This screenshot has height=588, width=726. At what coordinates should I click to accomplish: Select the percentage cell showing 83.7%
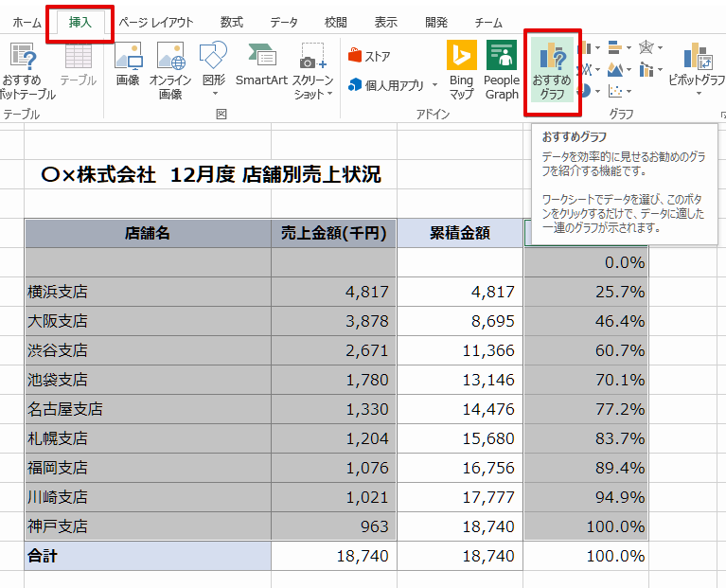pos(586,438)
